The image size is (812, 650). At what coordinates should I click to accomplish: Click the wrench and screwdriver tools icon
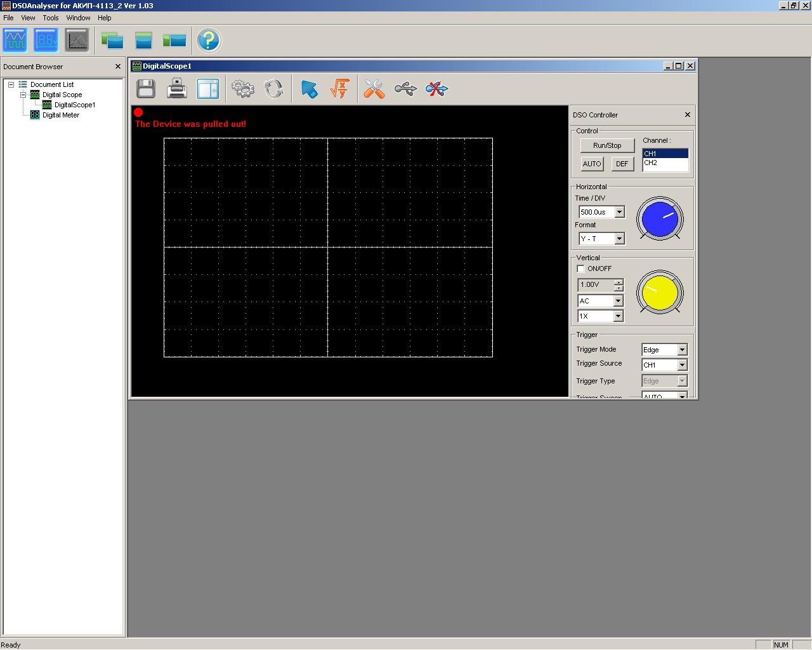[x=374, y=89]
